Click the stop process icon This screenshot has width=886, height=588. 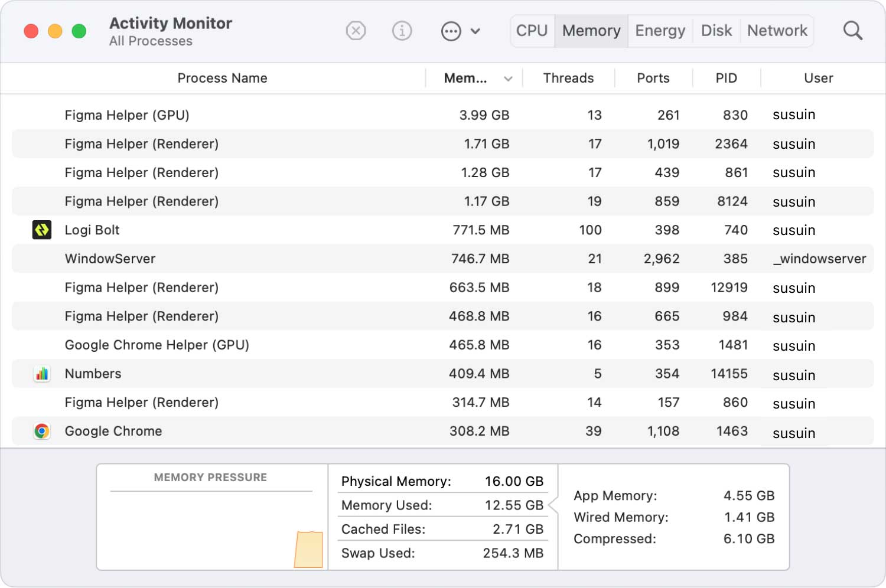coord(356,31)
